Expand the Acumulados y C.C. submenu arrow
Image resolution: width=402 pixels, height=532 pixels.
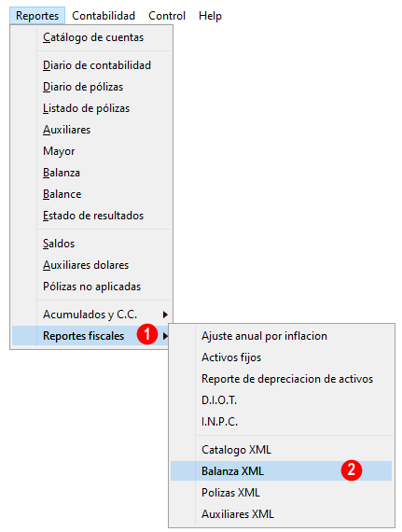coord(165,315)
